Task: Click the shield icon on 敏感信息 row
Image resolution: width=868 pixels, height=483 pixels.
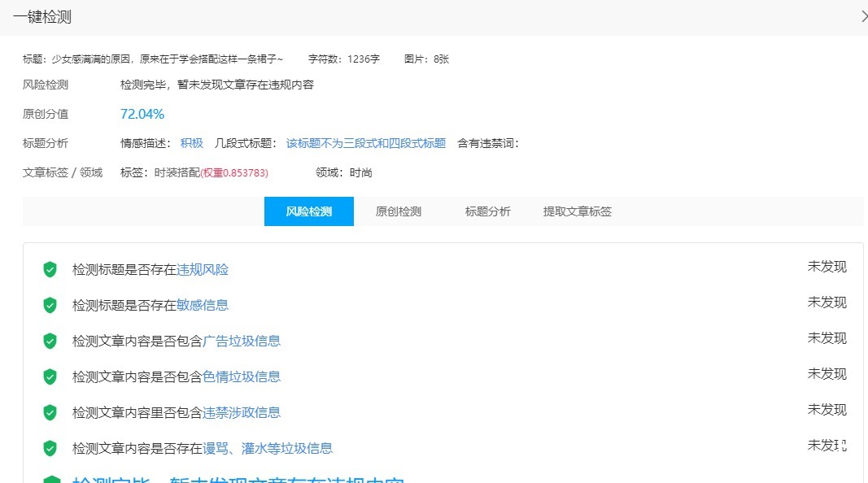Action: pyautogui.click(x=50, y=305)
